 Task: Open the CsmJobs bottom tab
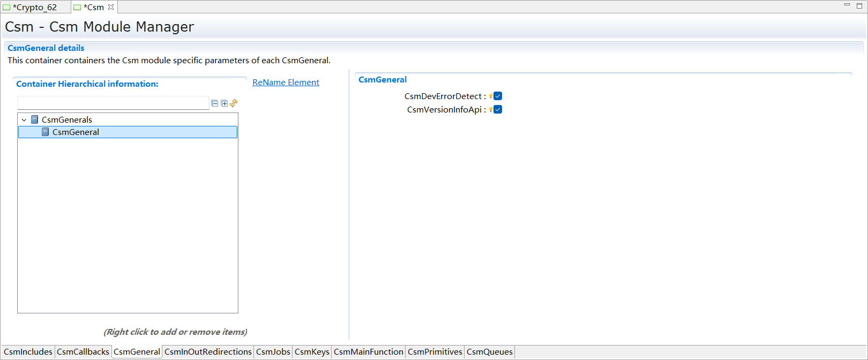pyautogui.click(x=273, y=352)
